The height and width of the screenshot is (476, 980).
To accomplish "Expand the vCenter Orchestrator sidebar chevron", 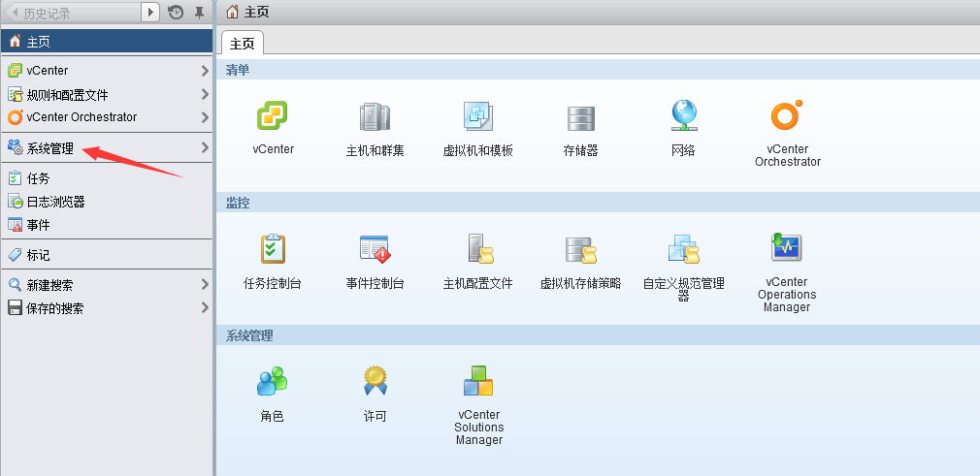I will pyautogui.click(x=205, y=116).
